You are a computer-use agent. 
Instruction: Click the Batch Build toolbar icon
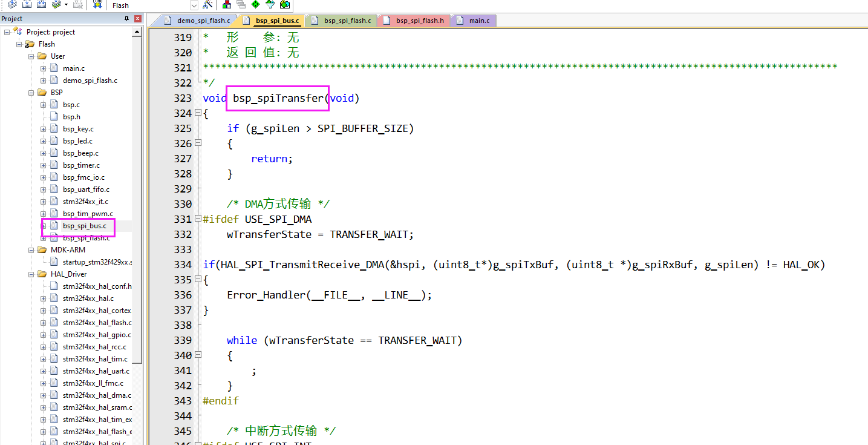pyautogui.click(x=56, y=4)
